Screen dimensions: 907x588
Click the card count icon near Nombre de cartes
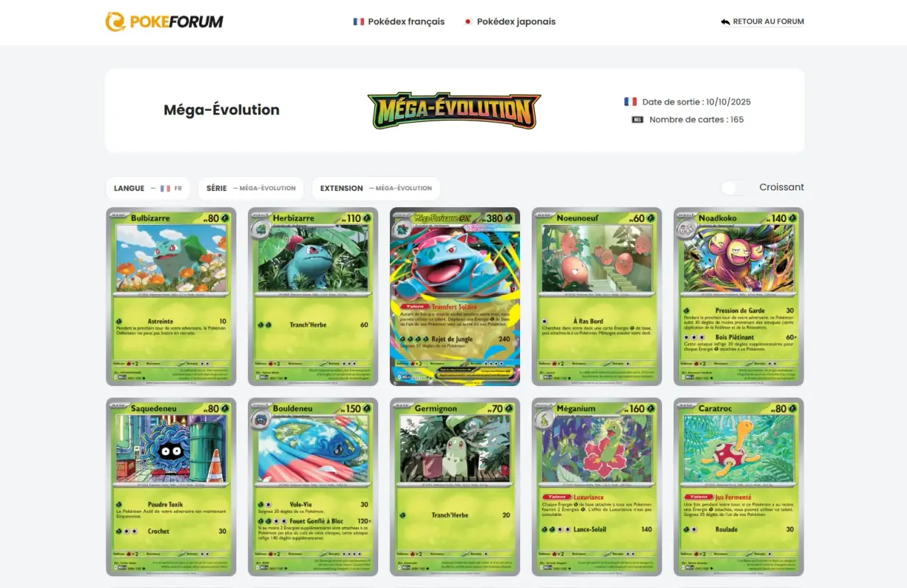[x=638, y=119]
